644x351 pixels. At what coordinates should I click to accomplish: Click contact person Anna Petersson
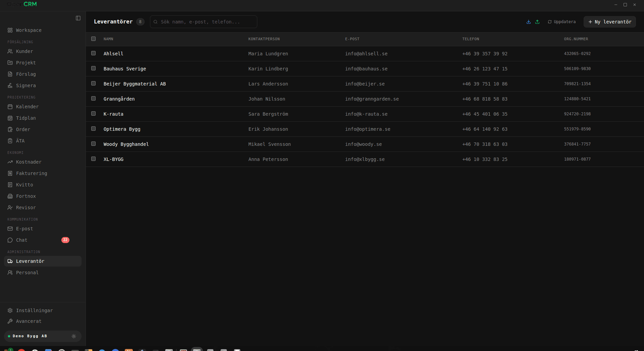(x=268, y=159)
